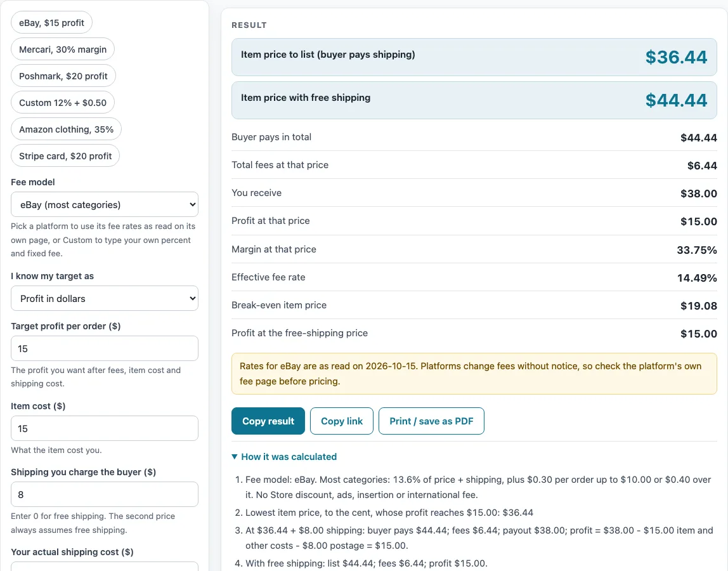Click the $36.44 list price value
The width and height of the screenshot is (728, 571).
pos(676,57)
